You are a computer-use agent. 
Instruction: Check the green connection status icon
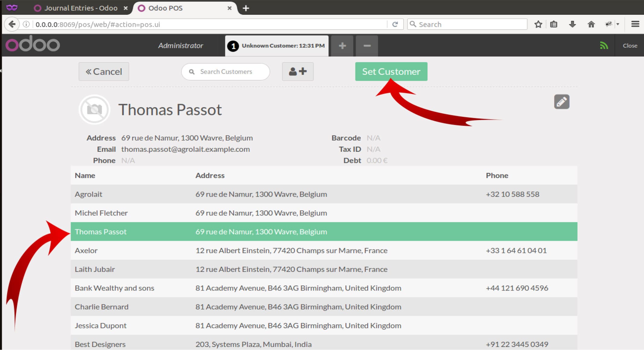point(604,46)
